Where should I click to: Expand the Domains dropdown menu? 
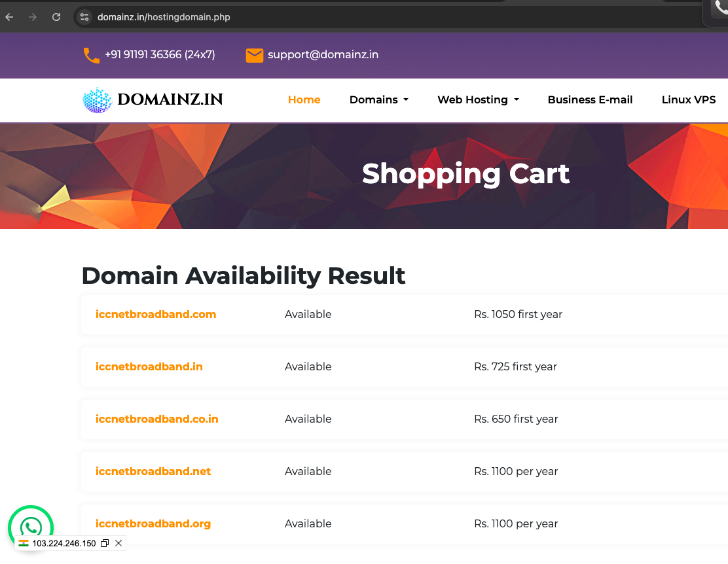pos(378,100)
